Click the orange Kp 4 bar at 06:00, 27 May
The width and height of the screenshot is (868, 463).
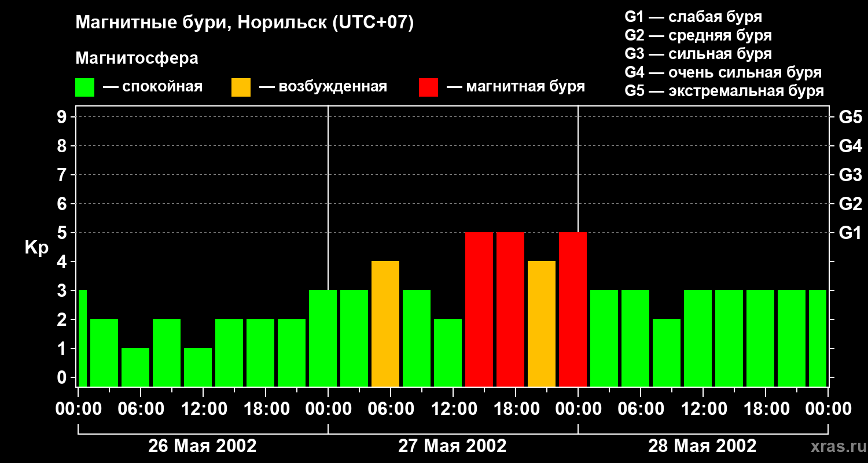385,324
